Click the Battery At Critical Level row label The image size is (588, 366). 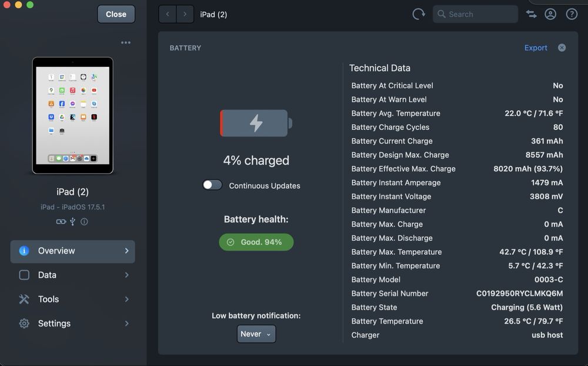pyautogui.click(x=392, y=85)
